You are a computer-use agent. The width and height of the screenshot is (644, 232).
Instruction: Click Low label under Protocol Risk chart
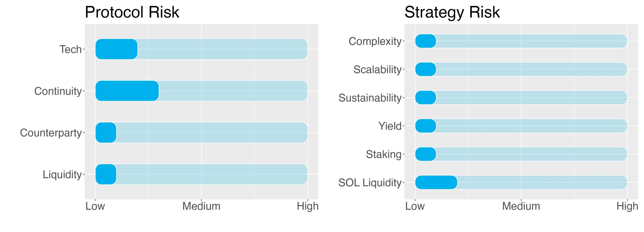[95, 206]
